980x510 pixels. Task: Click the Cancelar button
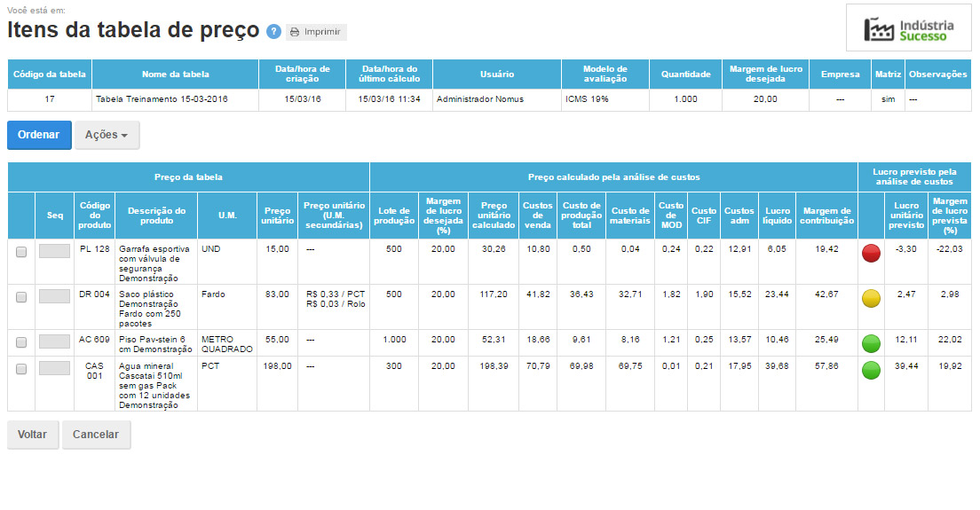coord(96,435)
